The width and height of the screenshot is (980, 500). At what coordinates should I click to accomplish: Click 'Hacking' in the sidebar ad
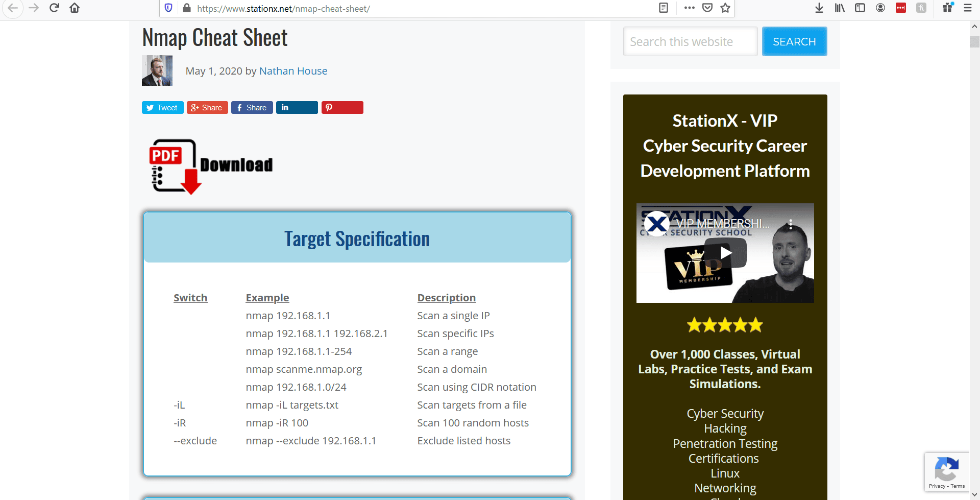(725, 428)
